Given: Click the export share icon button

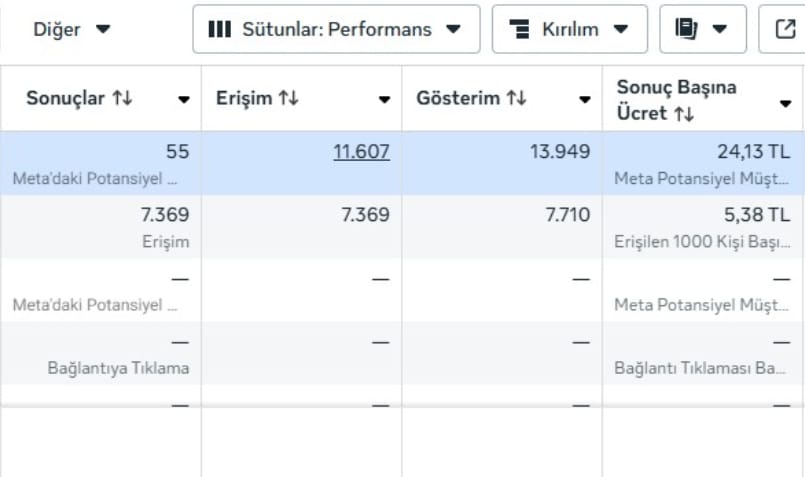Looking at the screenshot, I should point(785,29).
